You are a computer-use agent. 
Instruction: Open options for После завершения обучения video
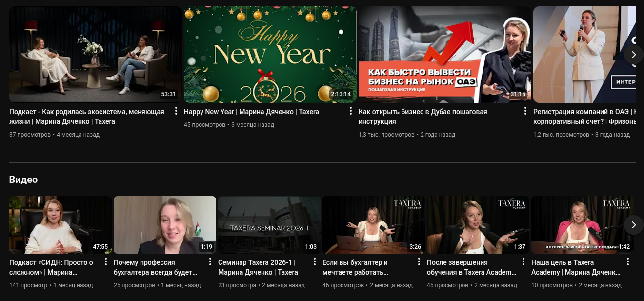(523, 262)
